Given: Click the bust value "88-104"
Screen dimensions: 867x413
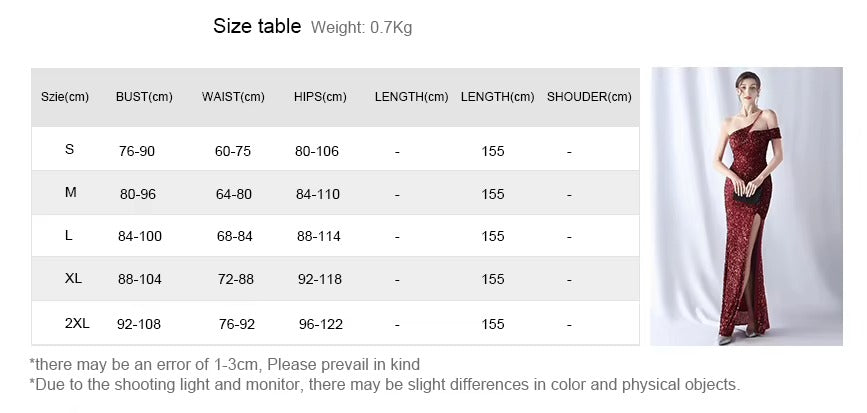Looking at the screenshot, I should (140, 279).
